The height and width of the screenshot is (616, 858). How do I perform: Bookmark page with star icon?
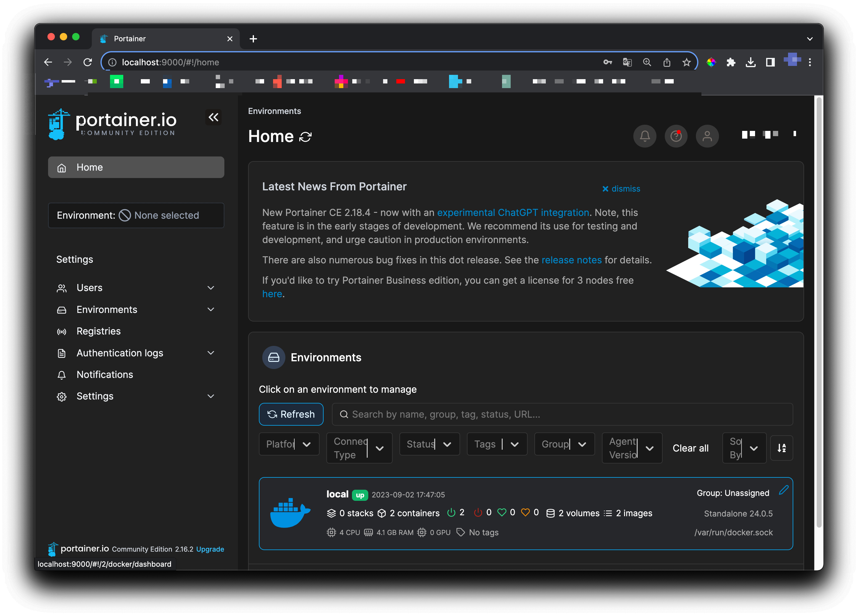coord(686,63)
